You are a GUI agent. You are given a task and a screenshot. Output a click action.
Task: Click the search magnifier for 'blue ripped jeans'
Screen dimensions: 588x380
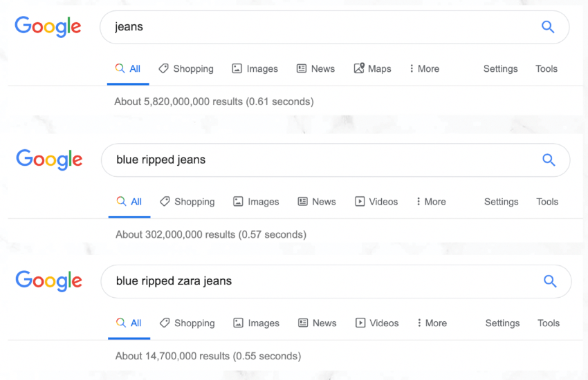pyautogui.click(x=549, y=160)
